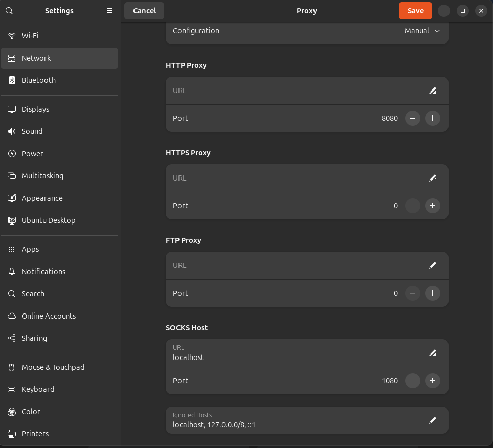Cancel the proxy changes

(144, 11)
